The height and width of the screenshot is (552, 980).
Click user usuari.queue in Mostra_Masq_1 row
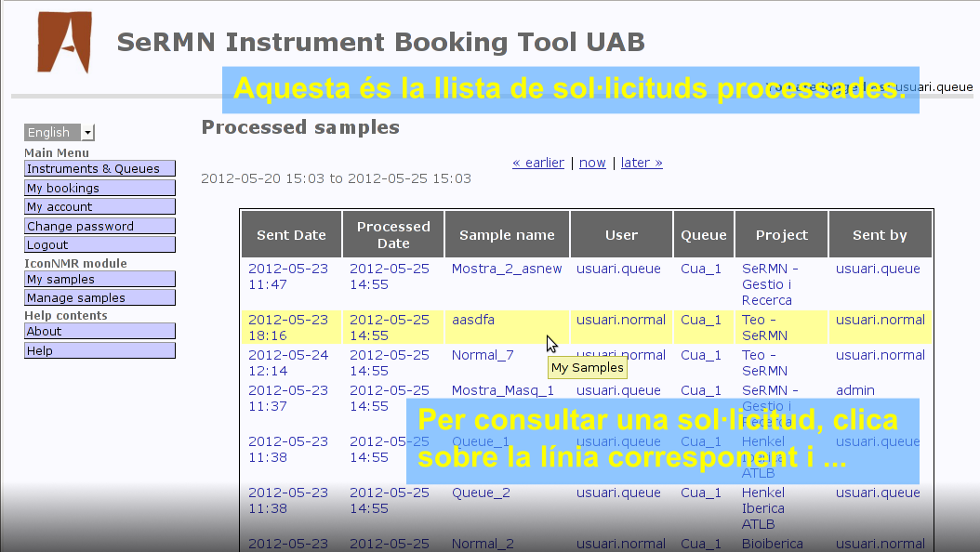(618, 391)
